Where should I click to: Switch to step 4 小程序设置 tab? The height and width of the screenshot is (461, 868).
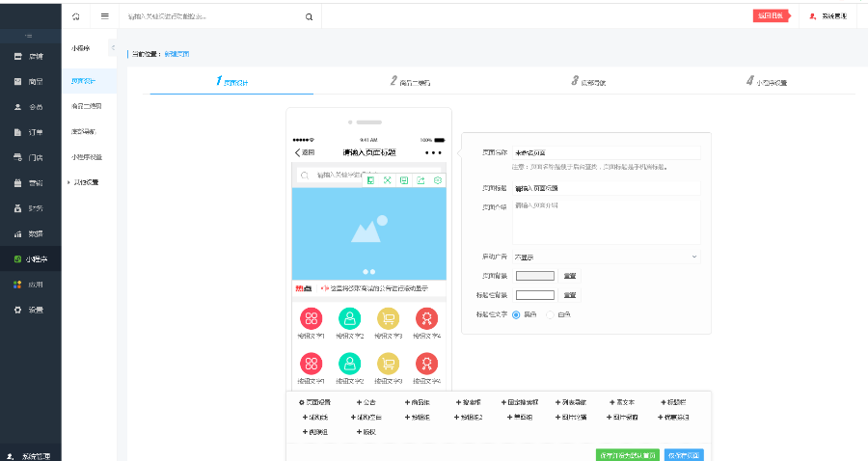point(767,81)
